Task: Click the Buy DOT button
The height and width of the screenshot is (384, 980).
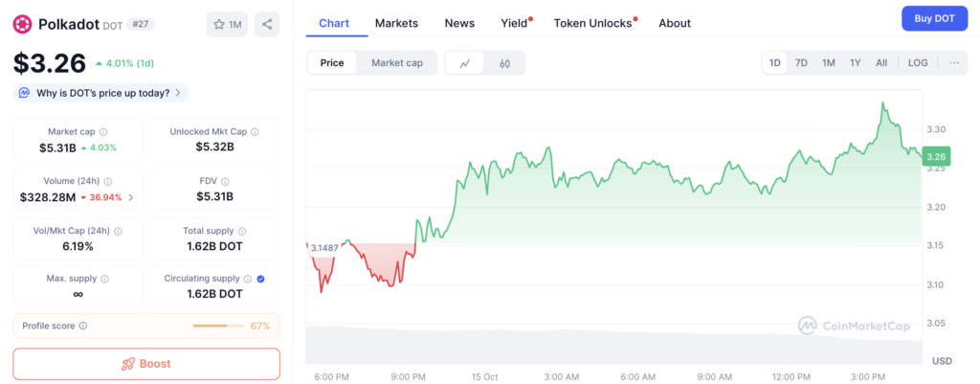Action: [x=934, y=18]
